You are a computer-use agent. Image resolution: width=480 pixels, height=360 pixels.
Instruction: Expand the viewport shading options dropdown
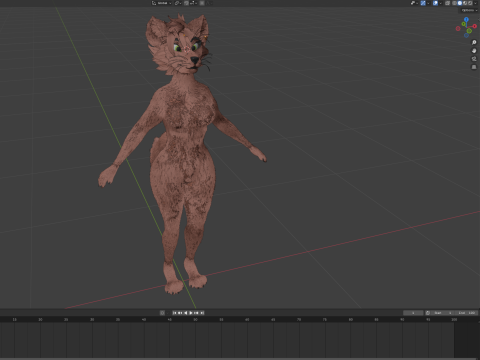coord(475,3)
